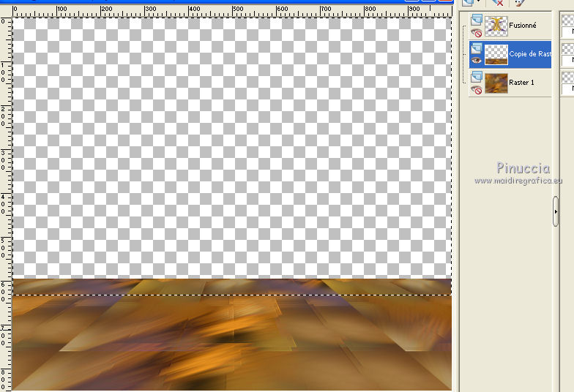
Task: Expand the layers panel splitter arrow
Action: 556,211
